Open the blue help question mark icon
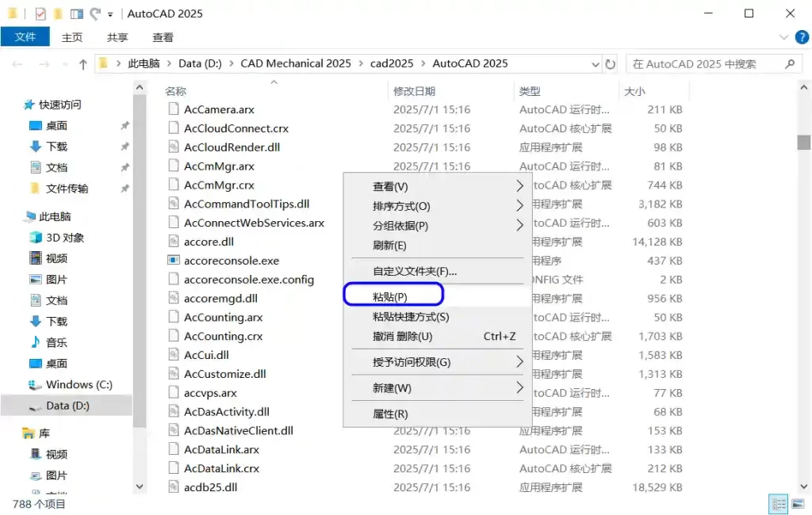Image resolution: width=812 pixels, height=515 pixels. pos(800,37)
